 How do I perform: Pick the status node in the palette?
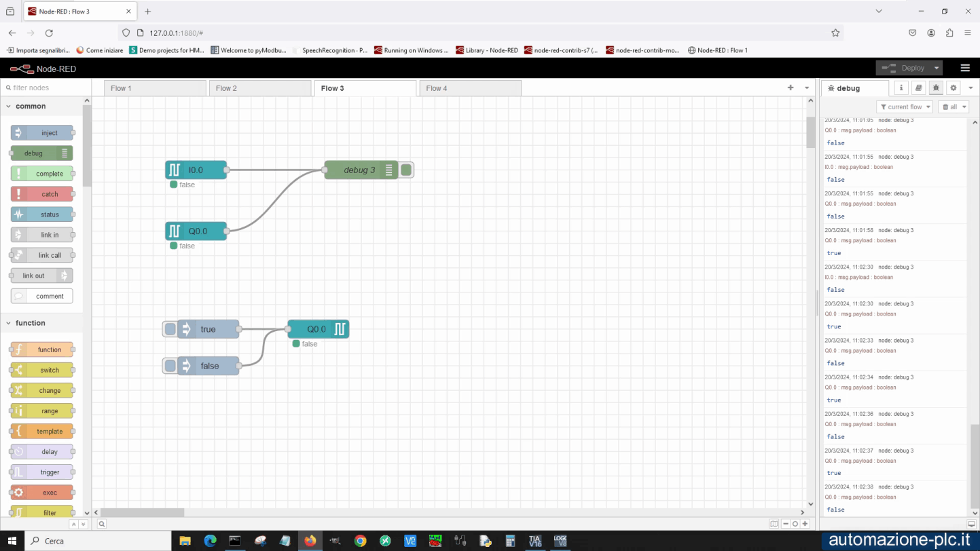tap(42, 214)
